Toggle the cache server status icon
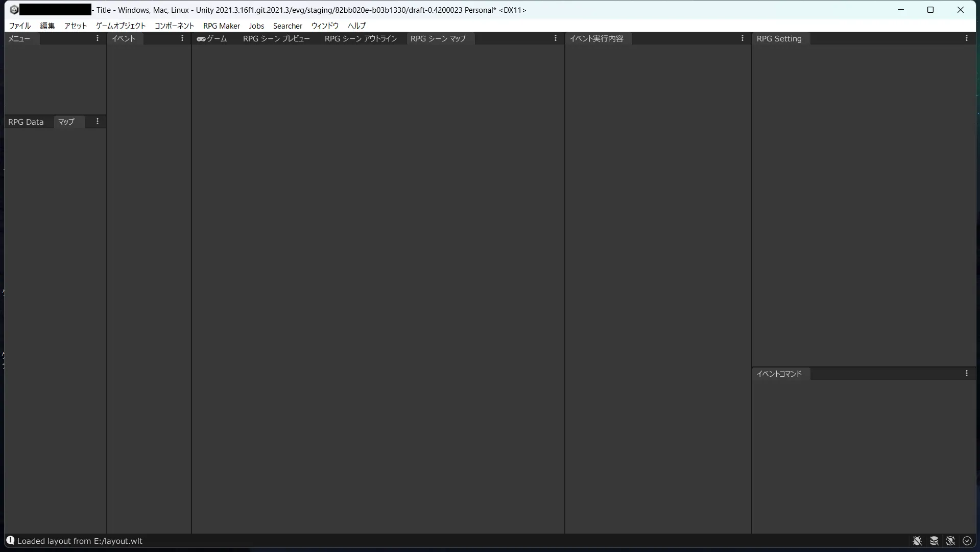 (x=934, y=541)
